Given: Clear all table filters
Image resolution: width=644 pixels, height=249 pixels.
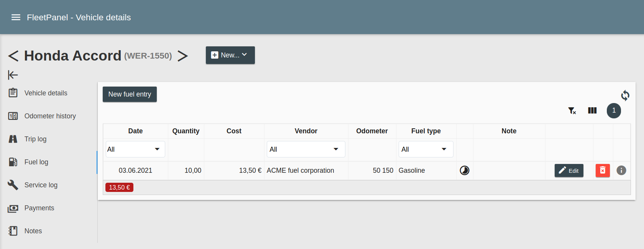Looking at the screenshot, I should click(x=572, y=111).
